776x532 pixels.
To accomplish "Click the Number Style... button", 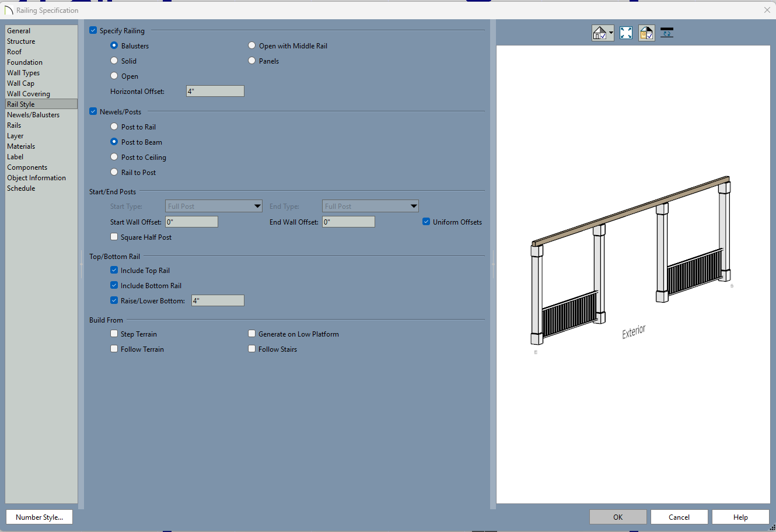I will click(x=39, y=517).
